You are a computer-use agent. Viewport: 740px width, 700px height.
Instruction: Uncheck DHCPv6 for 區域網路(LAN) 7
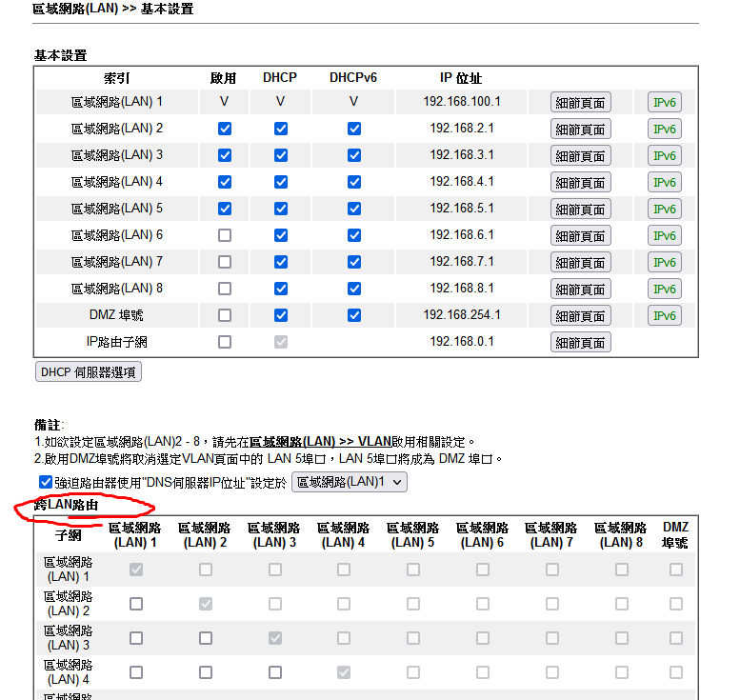(354, 262)
